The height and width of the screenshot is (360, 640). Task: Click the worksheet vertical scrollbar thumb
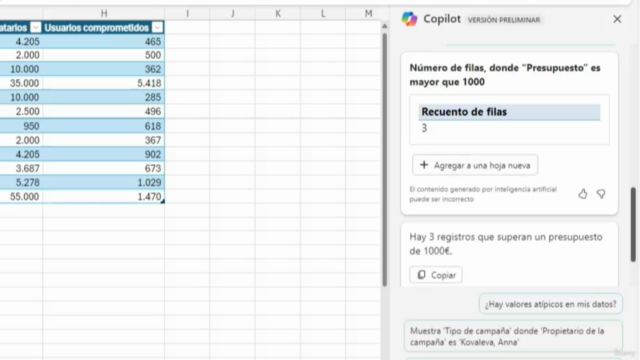coord(384,159)
